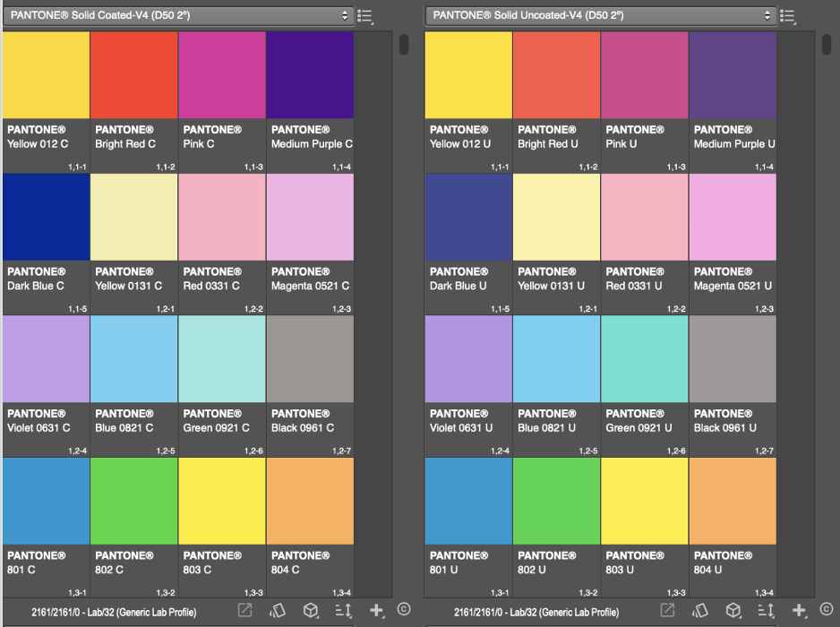Select the Bright Red U swatch
The width and height of the screenshot is (840, 627).
pyautogui.click(x=557, y=75)
